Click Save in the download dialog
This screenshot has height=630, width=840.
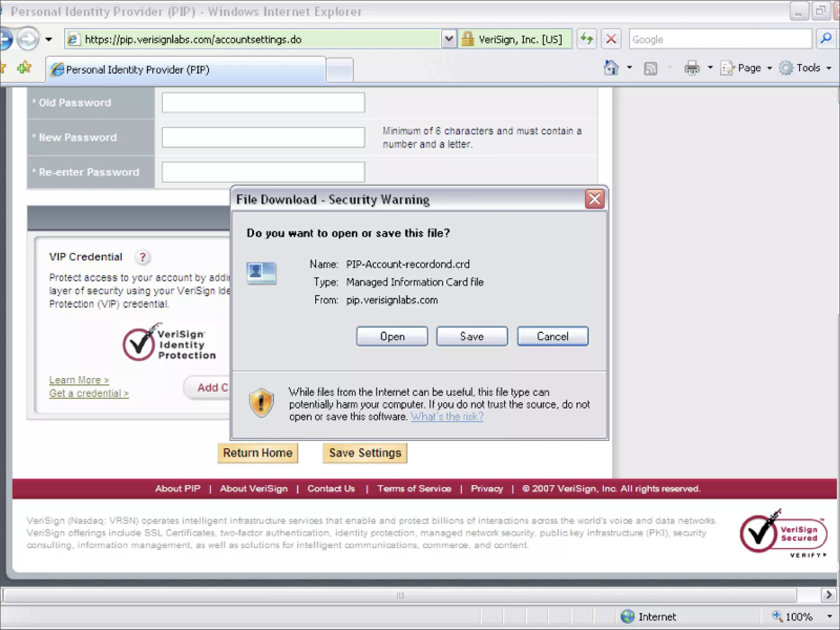[x=472, y=336]
